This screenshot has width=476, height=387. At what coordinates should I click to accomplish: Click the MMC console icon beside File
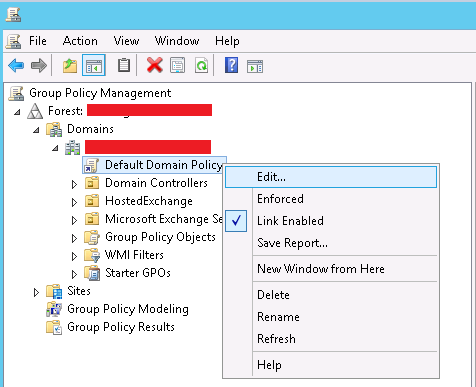click(x=13, y=41)
